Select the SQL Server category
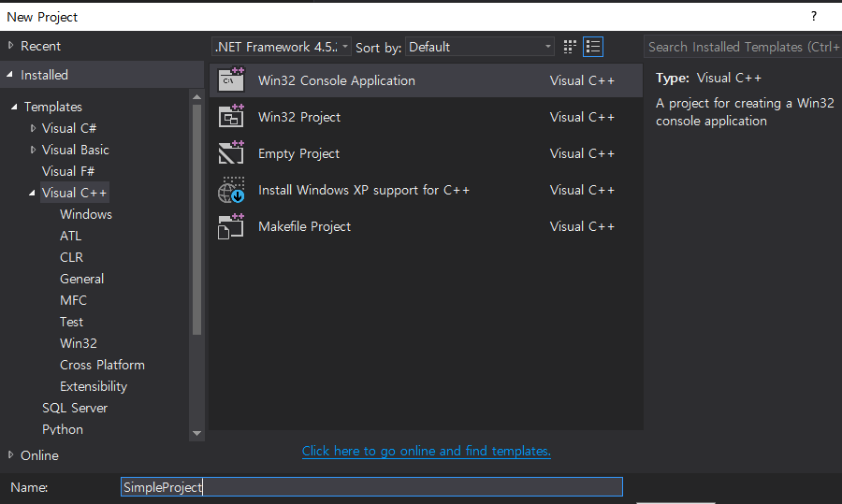 coord(75,408)
